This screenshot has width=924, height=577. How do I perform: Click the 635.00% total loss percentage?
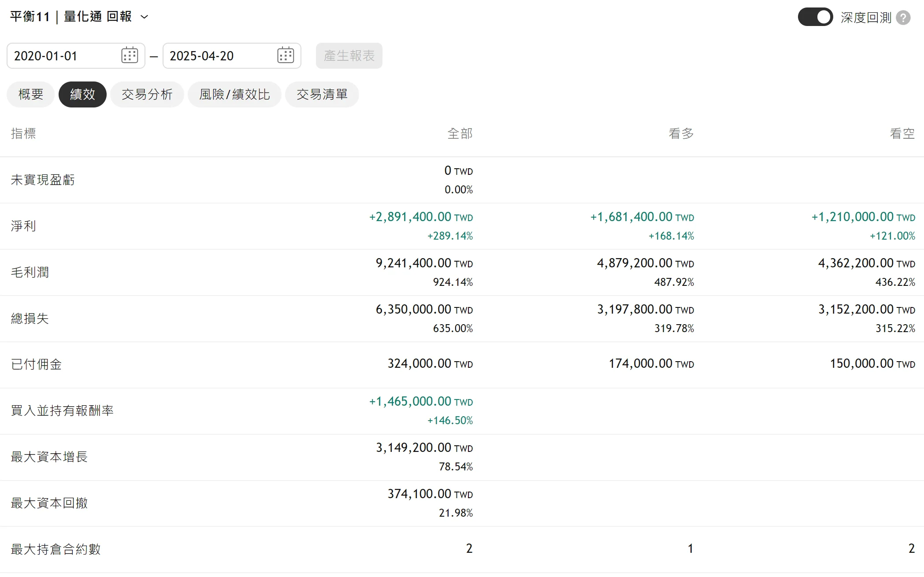point(453,329)
